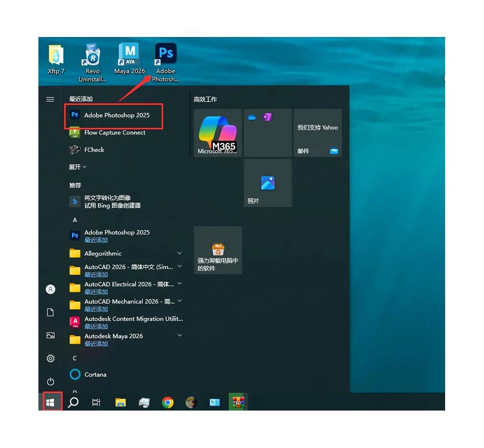Viewport: 484px width, 448px height.
Task: Open Documents icon in Start sidebar
Action: coord(50,312)
